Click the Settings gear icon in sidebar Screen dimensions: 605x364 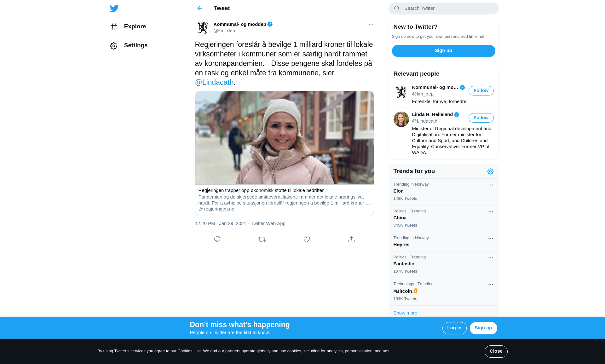coord(114,46)
